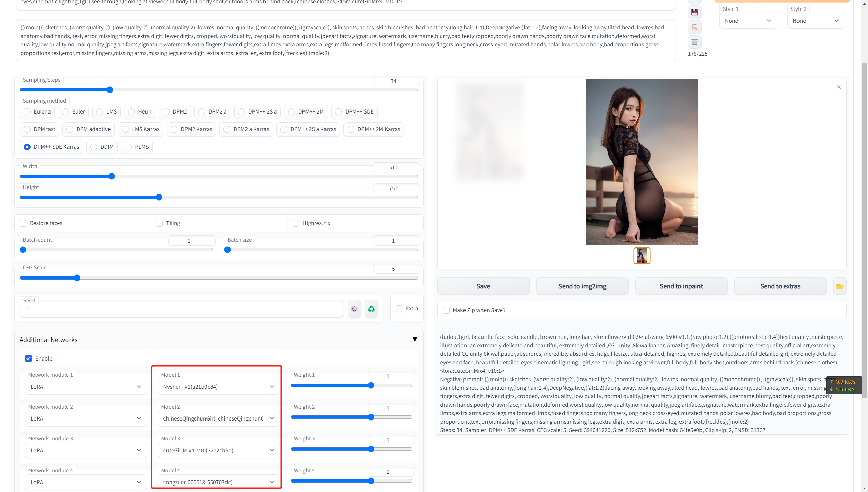Click the Send to img2img button
Screen dimensions: 868x492
582,286
